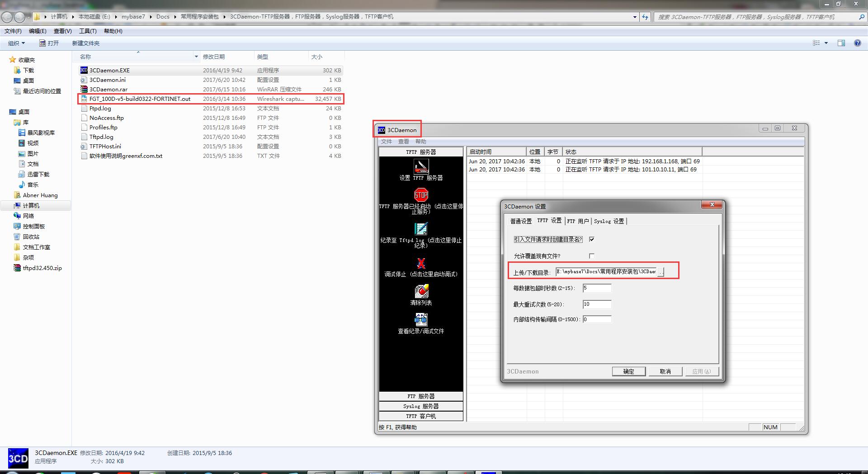Viewport: 868px width, 474px height.
Task: Toggle 引入文件请求时创建目录名 checkbox
Action: [591, 239]
